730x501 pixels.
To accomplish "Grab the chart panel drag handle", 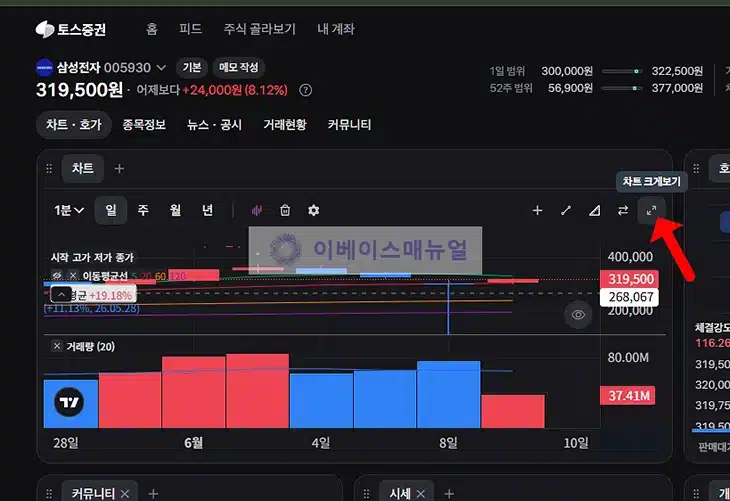I will [x=49, y=169].
